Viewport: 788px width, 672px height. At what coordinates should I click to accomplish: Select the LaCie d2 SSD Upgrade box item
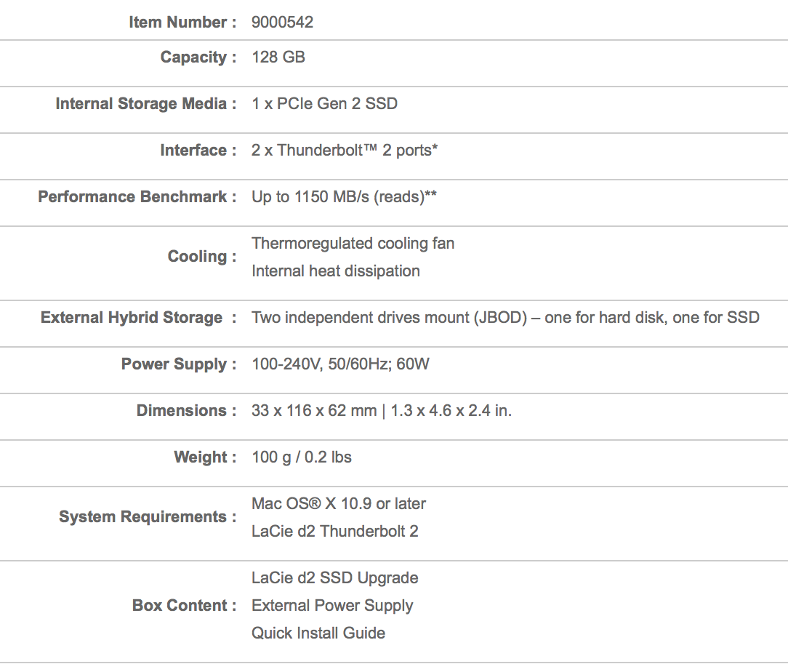[334, 578]
